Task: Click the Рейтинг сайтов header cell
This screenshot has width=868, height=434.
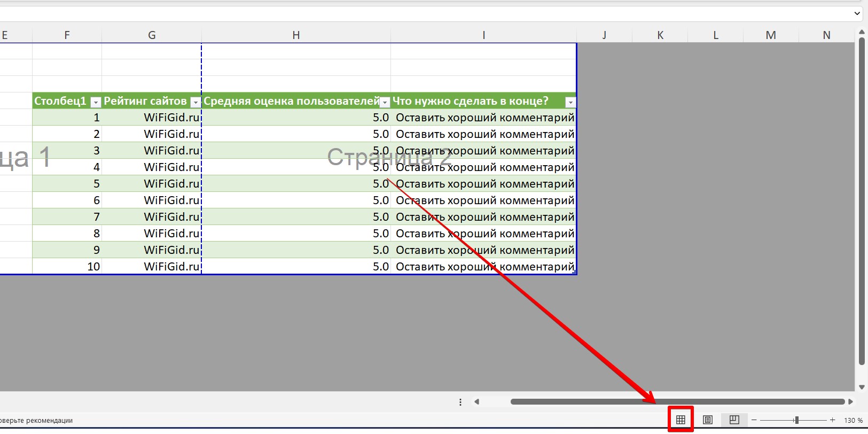Action: (x=152, y=101)
